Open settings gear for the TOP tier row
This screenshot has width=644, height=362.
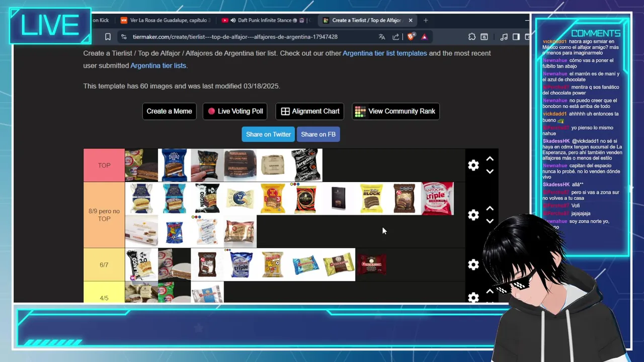[473, 165]
